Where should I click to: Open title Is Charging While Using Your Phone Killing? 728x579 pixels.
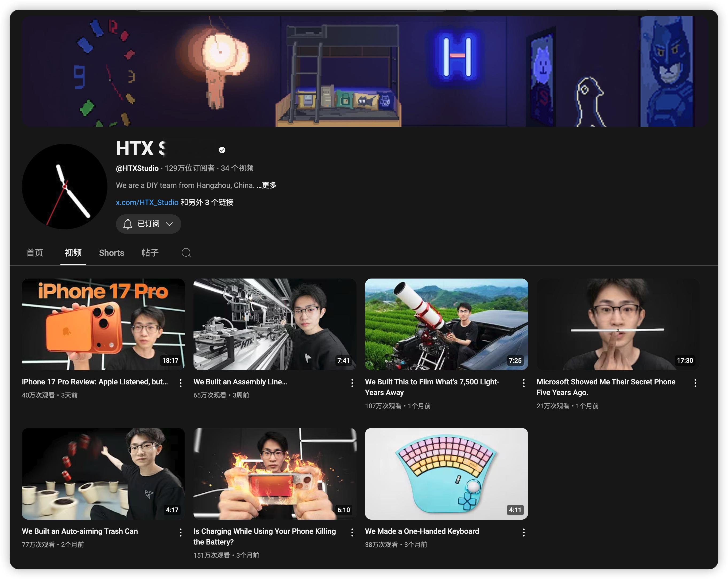[265, 536]
